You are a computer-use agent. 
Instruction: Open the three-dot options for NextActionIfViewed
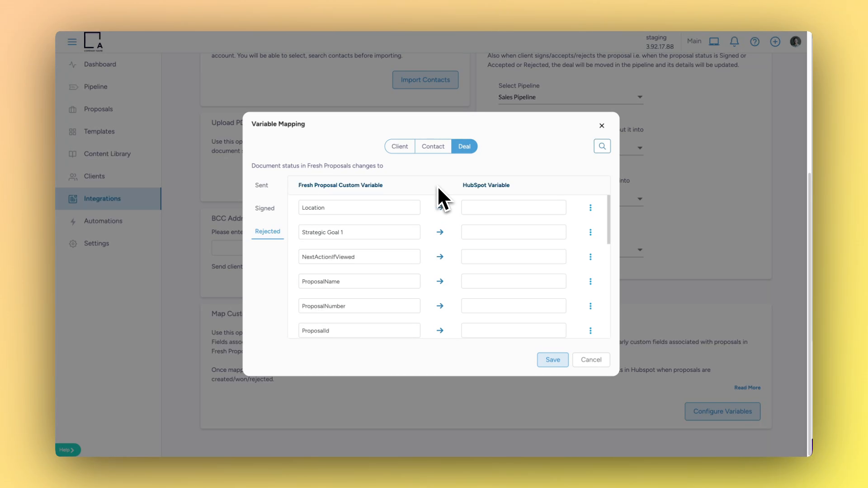[590, 257]
